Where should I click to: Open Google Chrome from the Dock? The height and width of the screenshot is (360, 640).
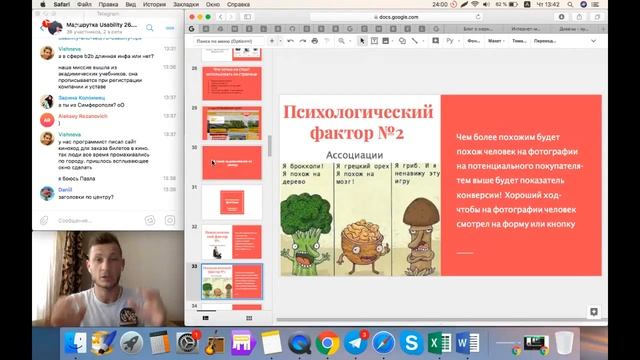(327, 343)
